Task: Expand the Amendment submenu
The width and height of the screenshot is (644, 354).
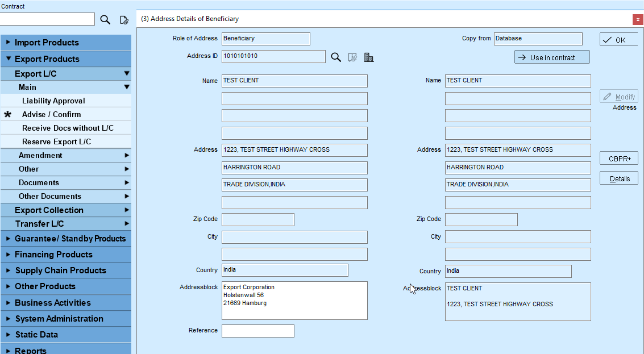Action: tap(66, 155)
